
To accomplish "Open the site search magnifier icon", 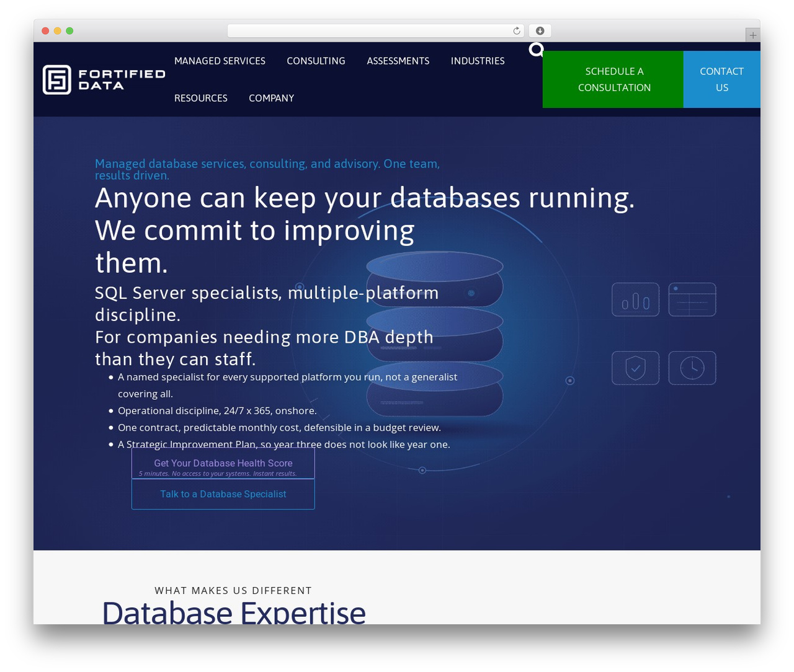I will pos(537,50).
